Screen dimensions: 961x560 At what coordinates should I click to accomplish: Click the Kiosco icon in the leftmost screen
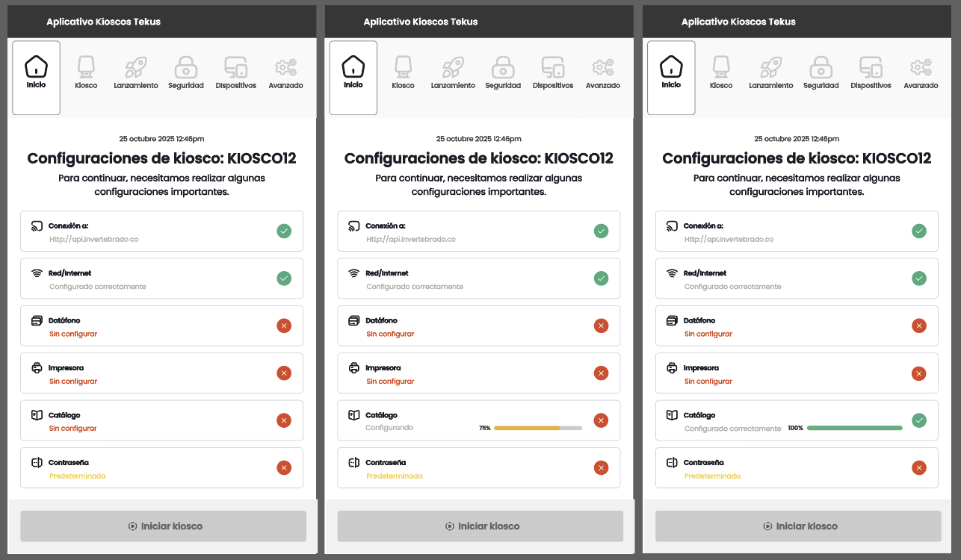[x=86, y=68]
